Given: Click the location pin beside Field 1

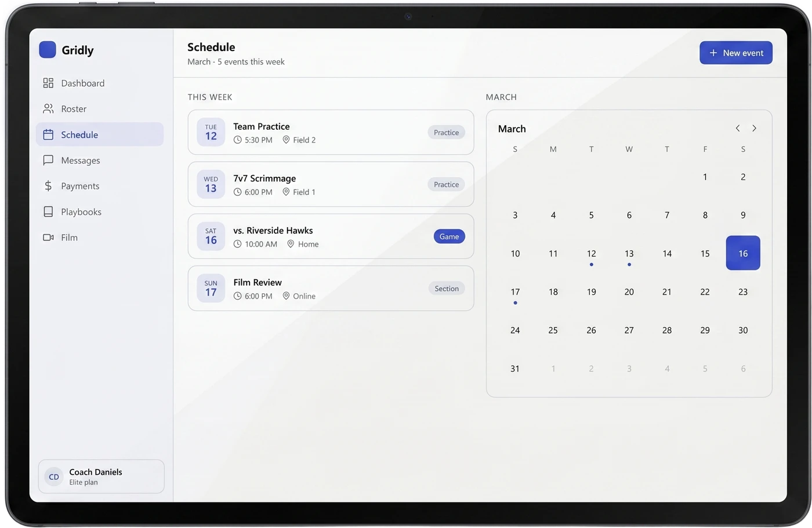Looking at the screenshot, I should (x=286, y=192).
